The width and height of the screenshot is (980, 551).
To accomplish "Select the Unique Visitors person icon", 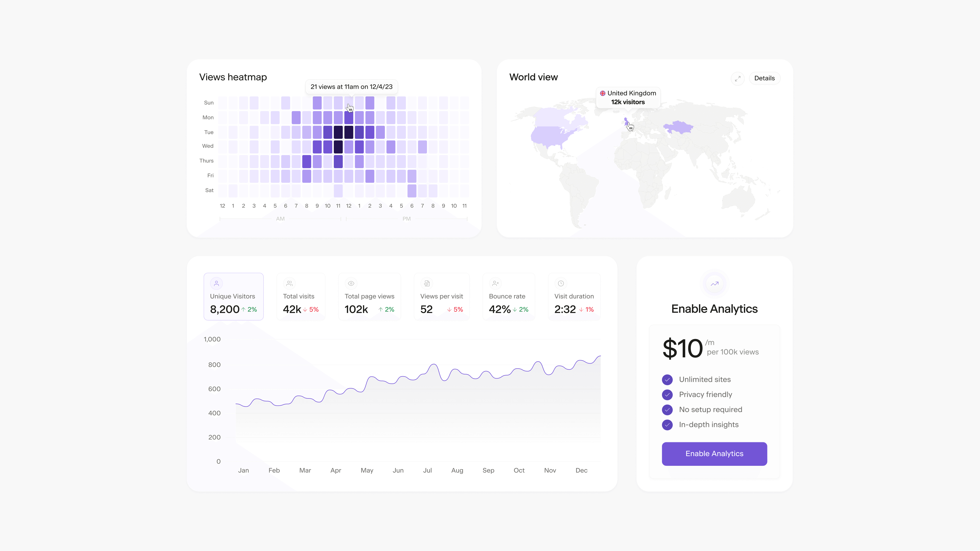I will click(216, 283).
